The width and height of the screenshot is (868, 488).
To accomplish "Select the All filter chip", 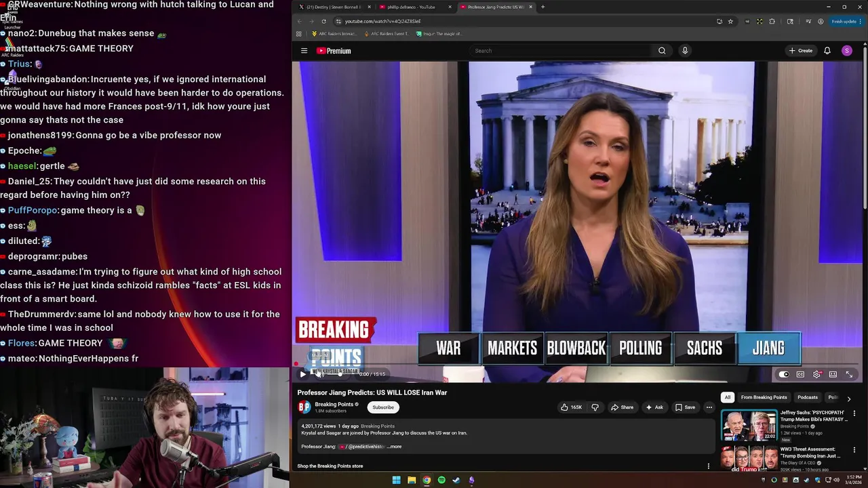I will pyautogui.click(x=727, y=397).
